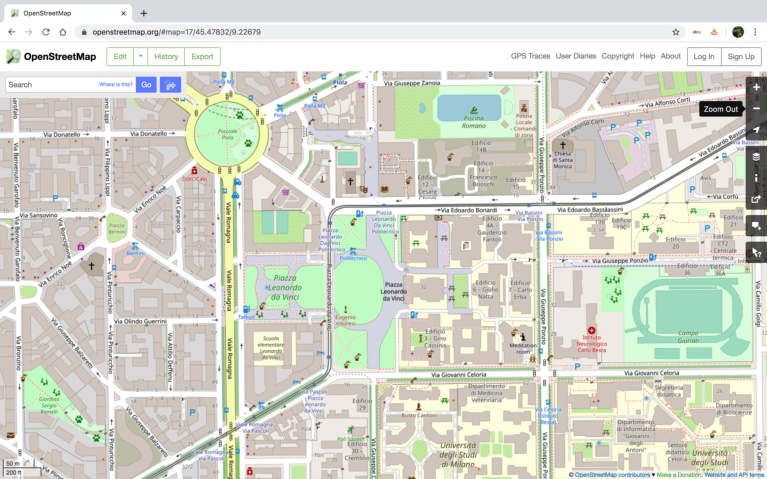767x479 pixels.
Task: Click the Make a Donation footer link
Action: pyautogui.click(x=677, y=475)
